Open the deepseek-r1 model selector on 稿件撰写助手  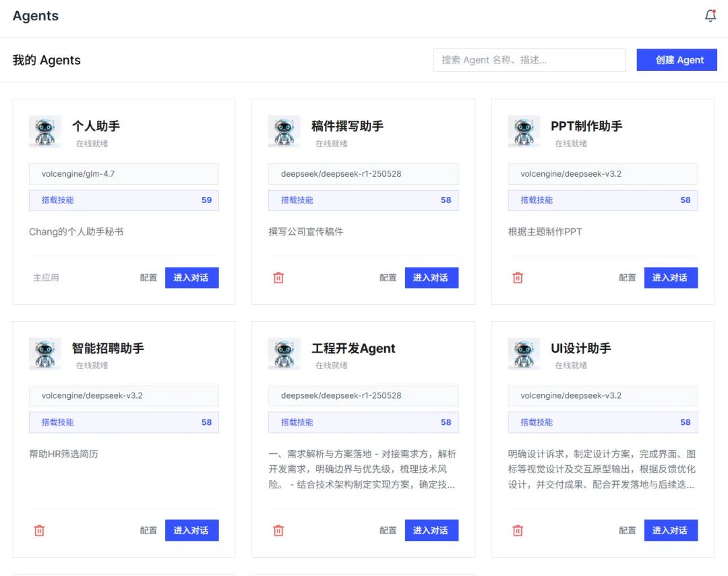tap(363, 173)
